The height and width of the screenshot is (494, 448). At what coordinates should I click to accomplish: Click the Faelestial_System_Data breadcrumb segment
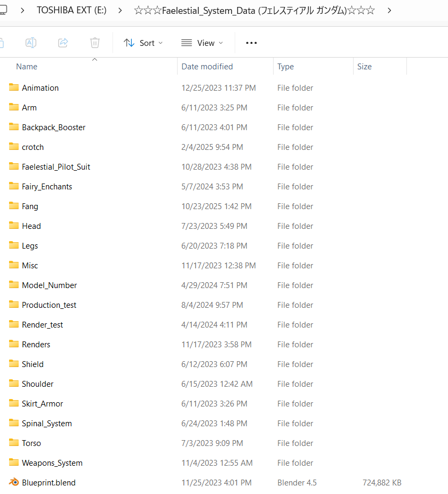click(x=254, y=10)
